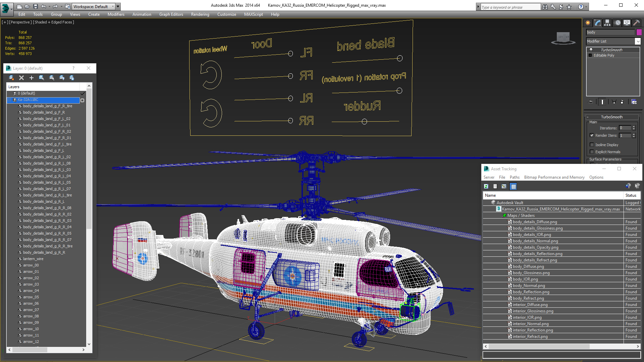Click the Name column header

(x=553, y=195)
